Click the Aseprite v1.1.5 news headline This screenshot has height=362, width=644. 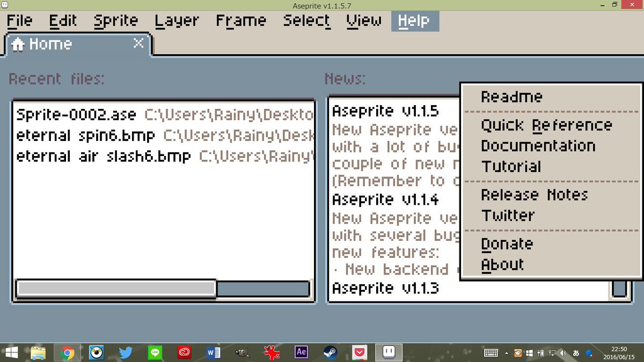pyautogui.click(x=385, y=112)
